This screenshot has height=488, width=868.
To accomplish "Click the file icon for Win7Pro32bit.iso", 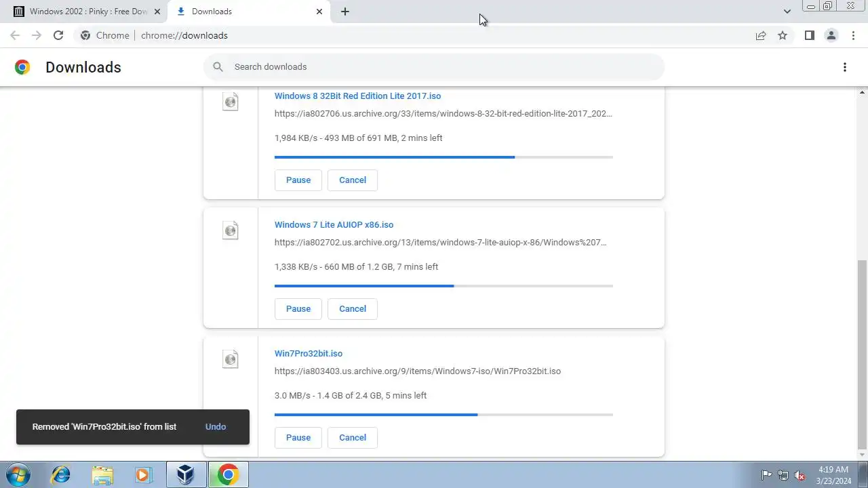I will [231, 359].
